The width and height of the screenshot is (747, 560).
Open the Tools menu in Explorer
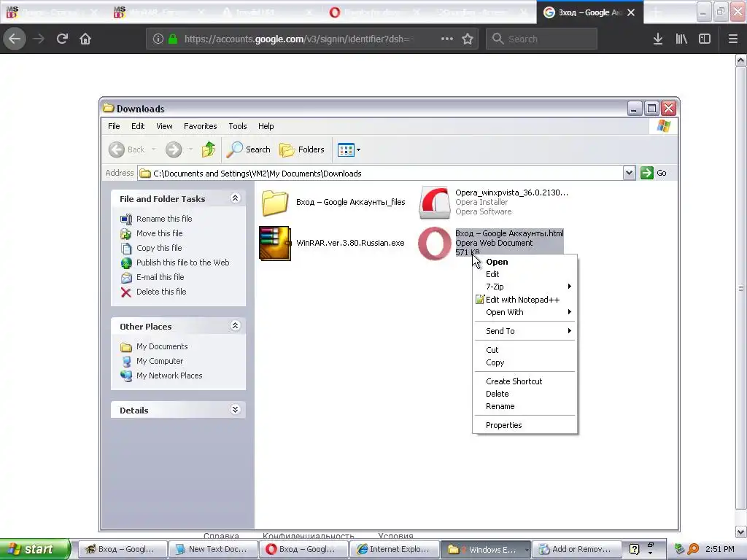[237, 126]
